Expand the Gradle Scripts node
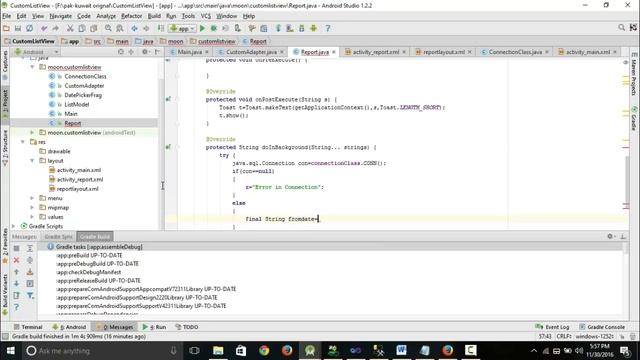Viewport: 640px width, 360px height. pos(13,226)
